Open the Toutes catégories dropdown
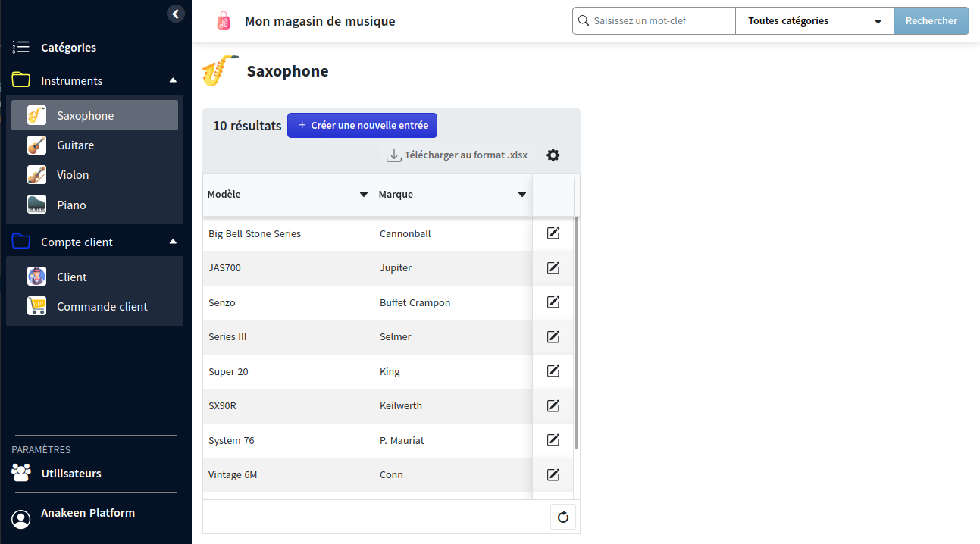 pyautogui.click(x=814, y=20)
